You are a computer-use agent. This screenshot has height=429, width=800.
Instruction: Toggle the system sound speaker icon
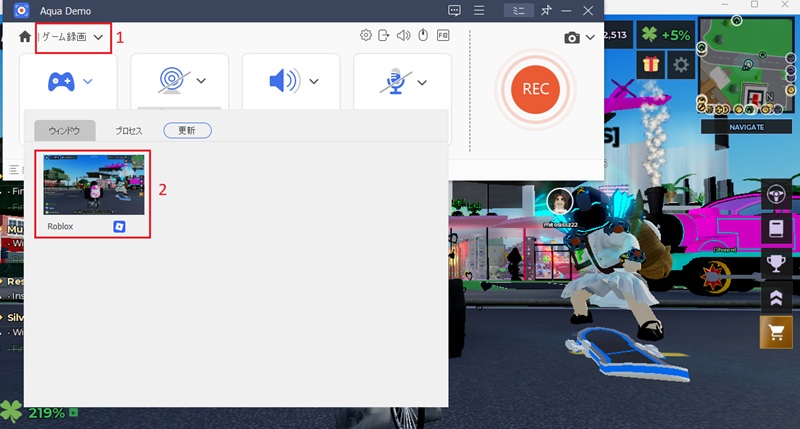click(x=285, y=81)
